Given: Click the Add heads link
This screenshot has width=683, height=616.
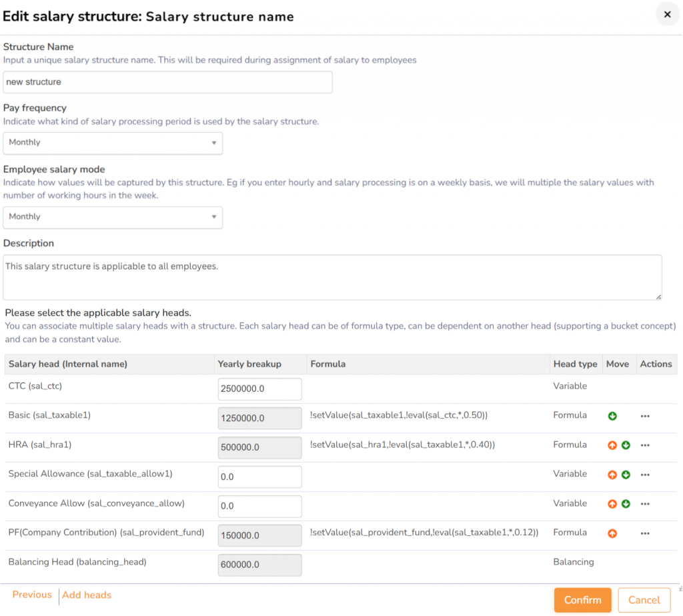Looking at the screenshot, I should pyautogui.click(x=87, y=595).
